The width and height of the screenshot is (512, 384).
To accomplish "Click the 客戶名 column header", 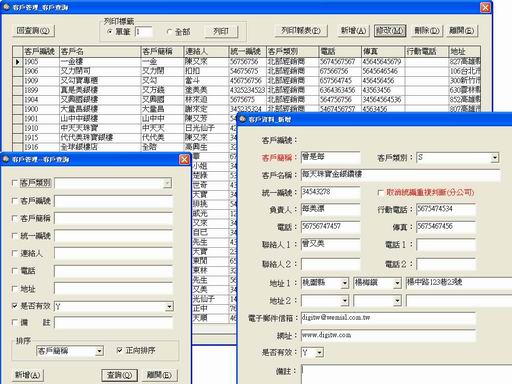I will (100, 51).
